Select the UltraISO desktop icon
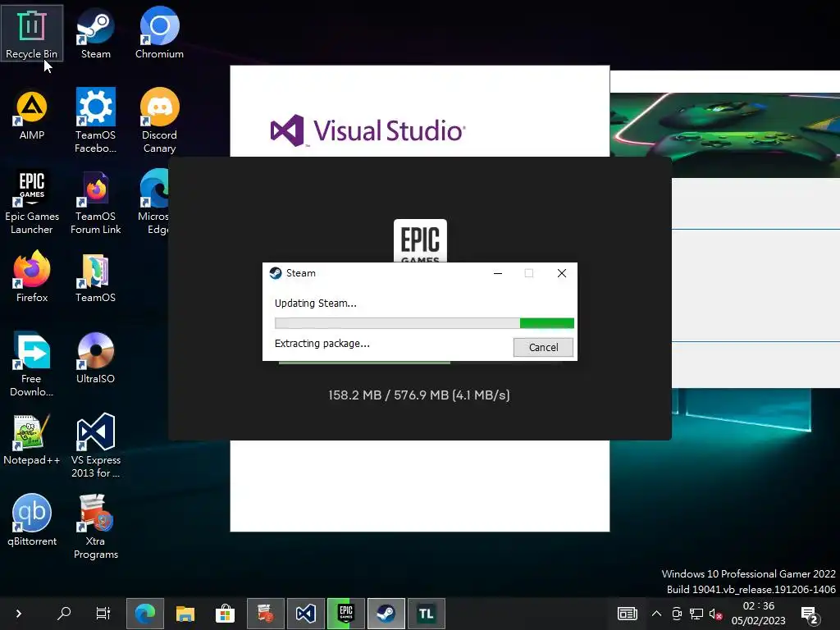The height and width of the screenshot is (630, 840). pyautogui.click(x=95, y=358)
